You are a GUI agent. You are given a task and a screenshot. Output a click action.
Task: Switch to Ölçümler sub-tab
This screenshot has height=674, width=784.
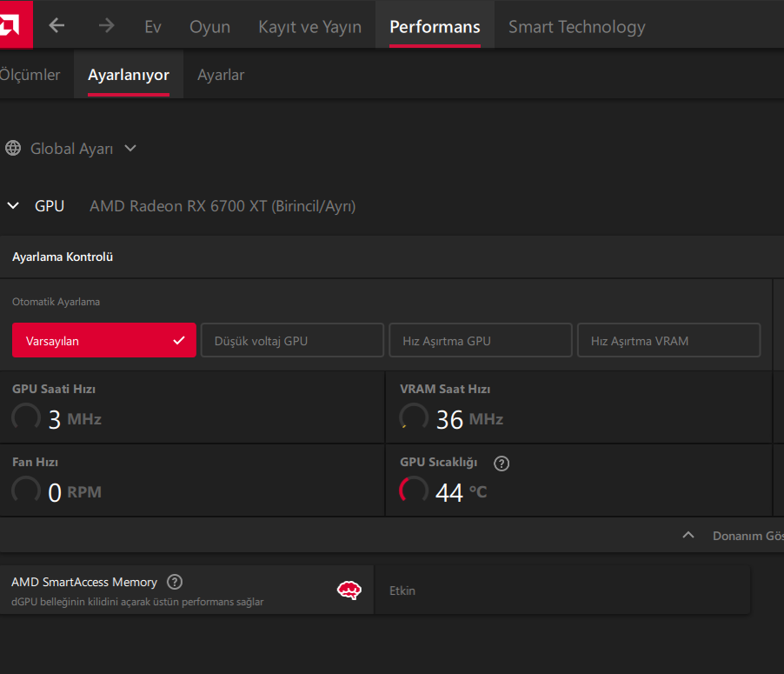click(x=30, y=75)
